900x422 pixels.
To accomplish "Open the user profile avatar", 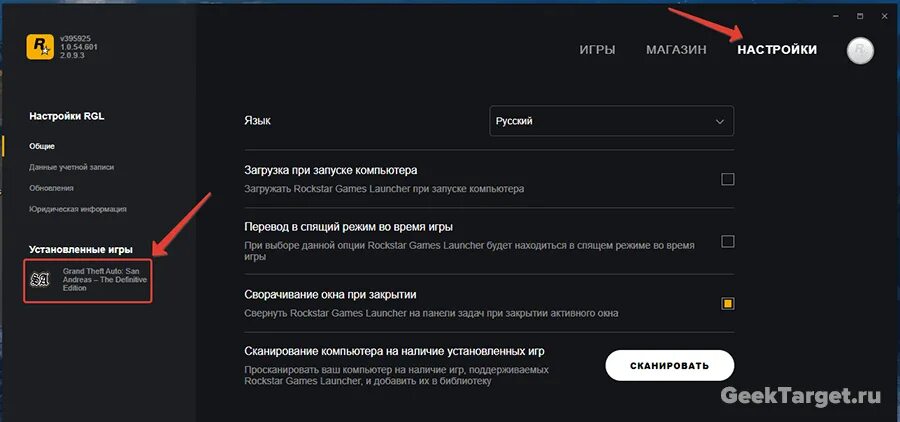I will click(860, 51).
